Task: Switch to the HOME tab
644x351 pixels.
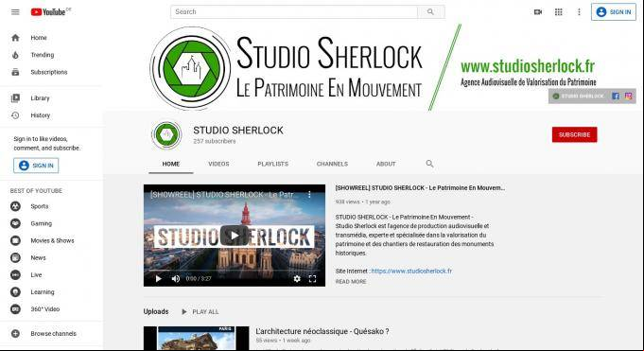Action: 171,164
